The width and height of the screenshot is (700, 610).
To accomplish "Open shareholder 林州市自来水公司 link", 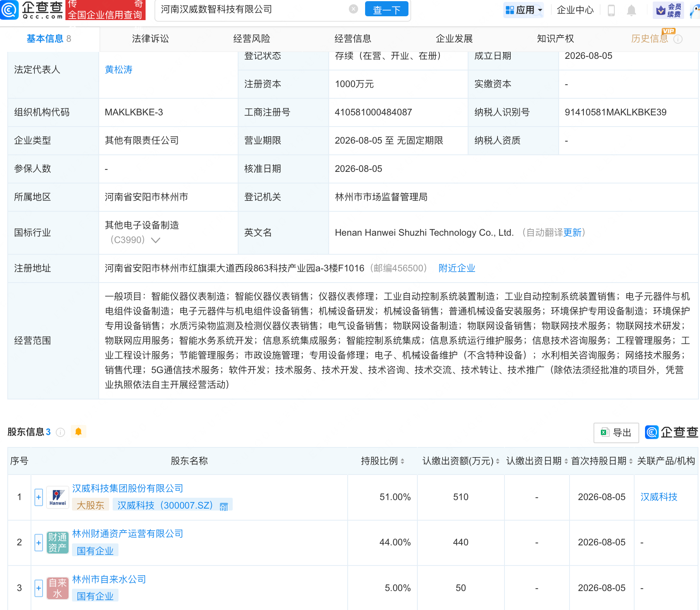I will [109, 579].
